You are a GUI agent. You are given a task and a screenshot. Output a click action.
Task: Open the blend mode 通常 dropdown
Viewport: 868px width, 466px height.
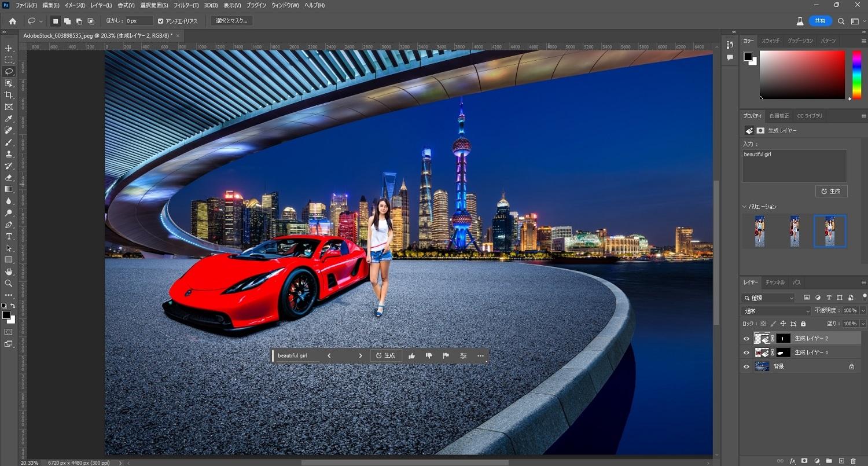(776, 311)
